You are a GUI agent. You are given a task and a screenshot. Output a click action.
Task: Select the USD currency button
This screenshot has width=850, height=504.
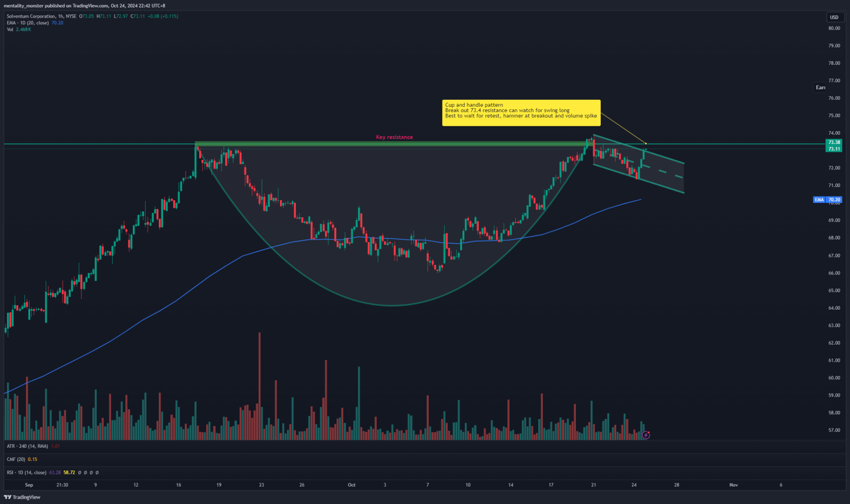coord(834,17)
